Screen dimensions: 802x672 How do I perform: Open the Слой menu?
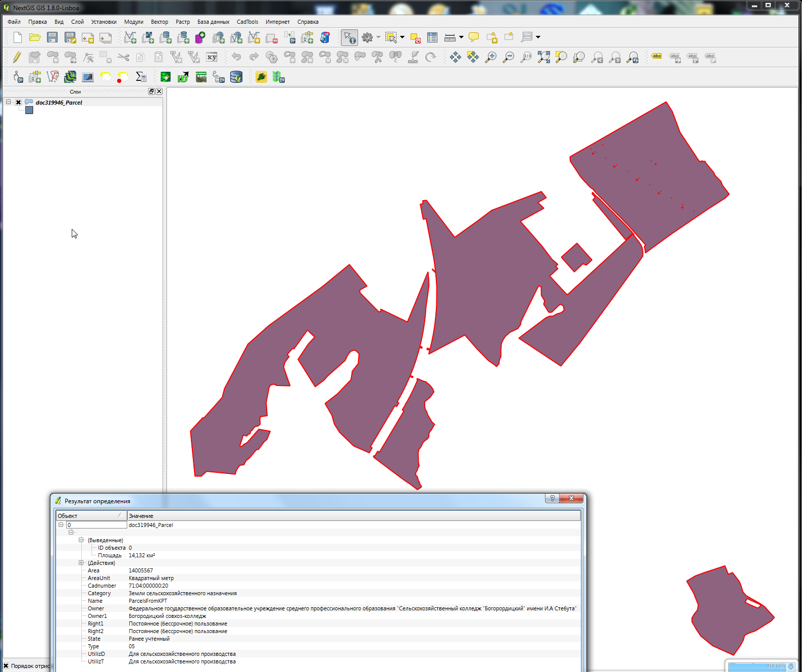tap(77, 22)
